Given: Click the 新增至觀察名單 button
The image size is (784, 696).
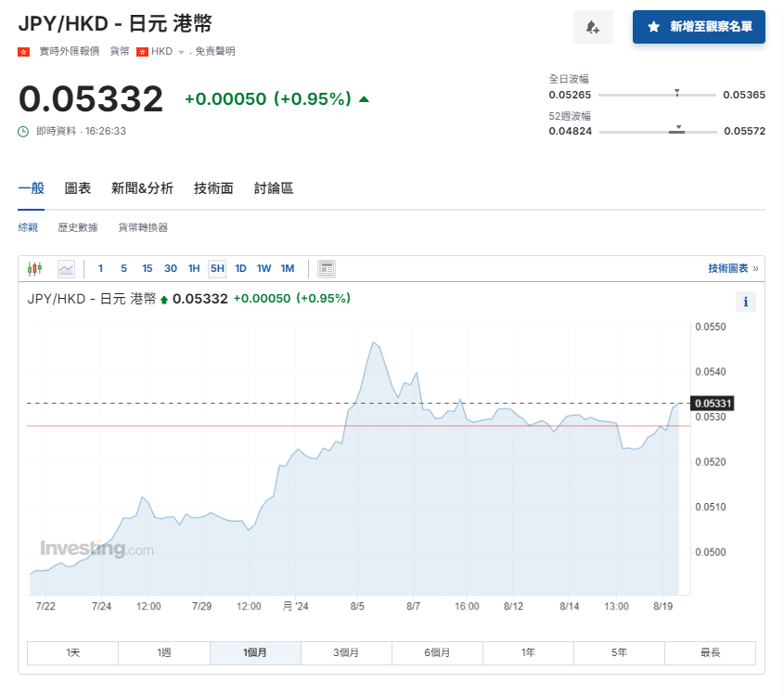Looking at the screenshot, I should click(x=699, y=28).
